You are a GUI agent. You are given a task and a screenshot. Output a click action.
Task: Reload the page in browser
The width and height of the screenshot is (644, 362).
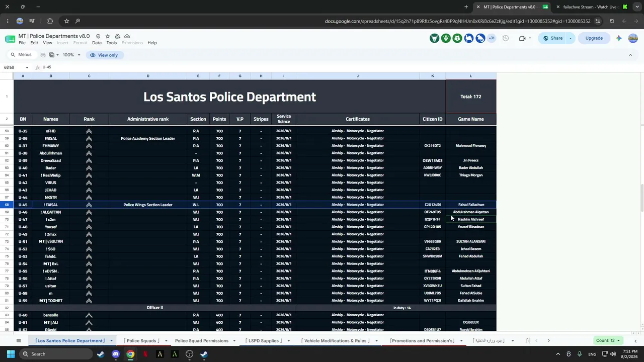click(612, 21)
